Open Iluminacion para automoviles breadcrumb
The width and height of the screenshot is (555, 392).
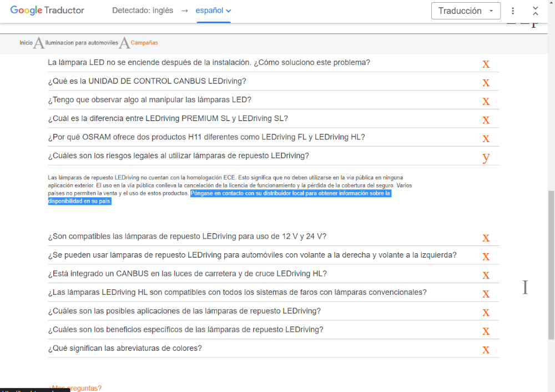pos(82,43)
